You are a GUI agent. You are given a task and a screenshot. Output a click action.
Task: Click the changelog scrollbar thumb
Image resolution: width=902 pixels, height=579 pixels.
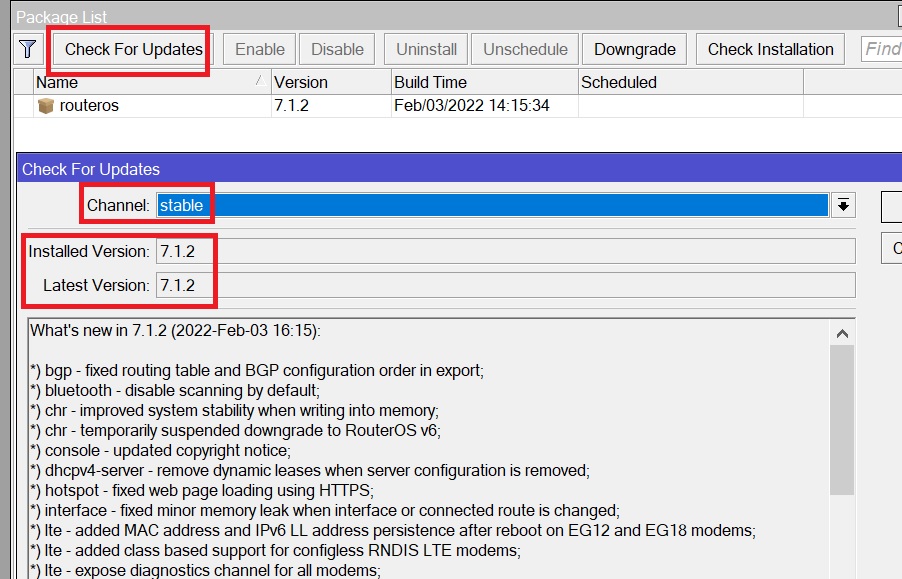842,420
